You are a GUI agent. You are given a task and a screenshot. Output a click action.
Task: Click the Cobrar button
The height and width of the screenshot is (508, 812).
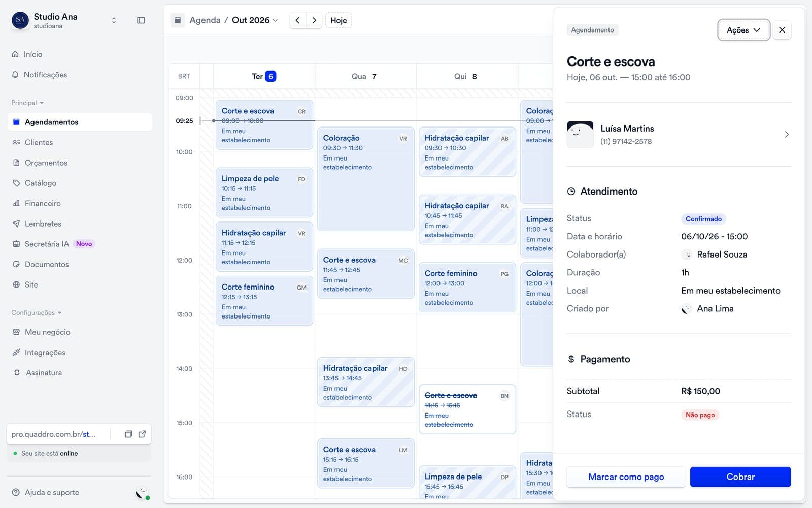740,477
